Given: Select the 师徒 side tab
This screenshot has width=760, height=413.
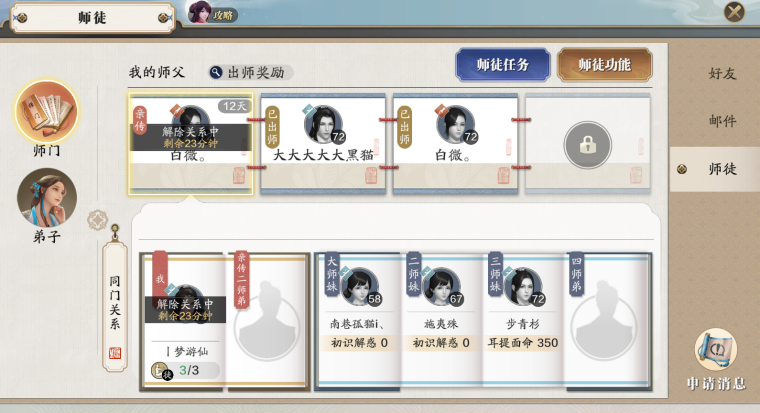Looking at the screenshot, I should (x=715, y=169).
